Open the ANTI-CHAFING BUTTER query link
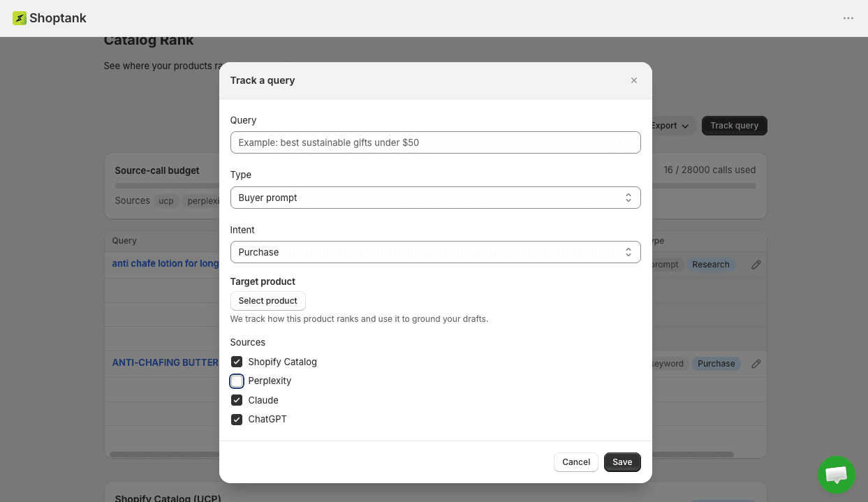This screenshot has width=868, height=502. [x=165, y=362]
